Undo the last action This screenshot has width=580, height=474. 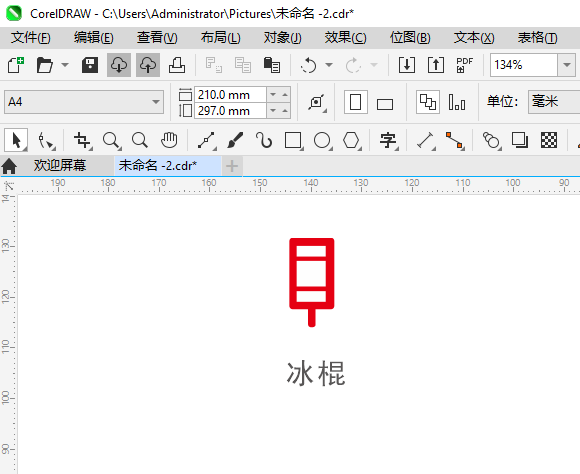point(308,65)
